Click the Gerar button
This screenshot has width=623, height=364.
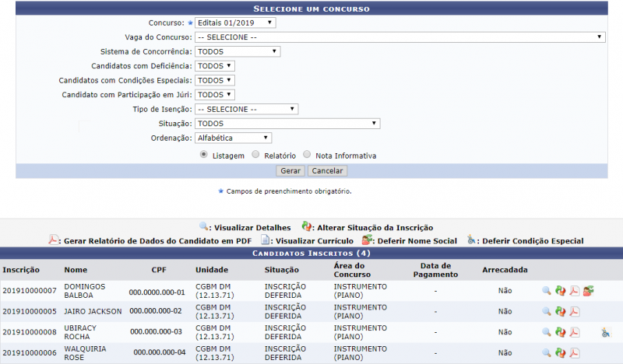(290, 170)
